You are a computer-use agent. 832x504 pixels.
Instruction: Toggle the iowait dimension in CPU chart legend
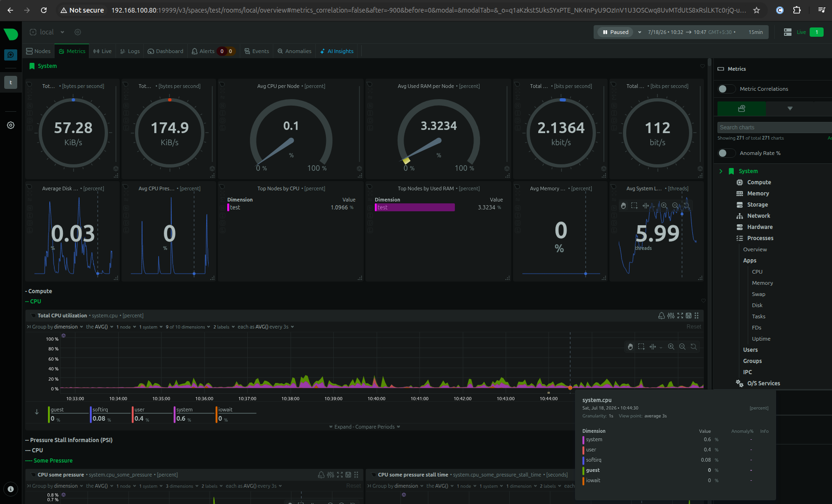236,414
